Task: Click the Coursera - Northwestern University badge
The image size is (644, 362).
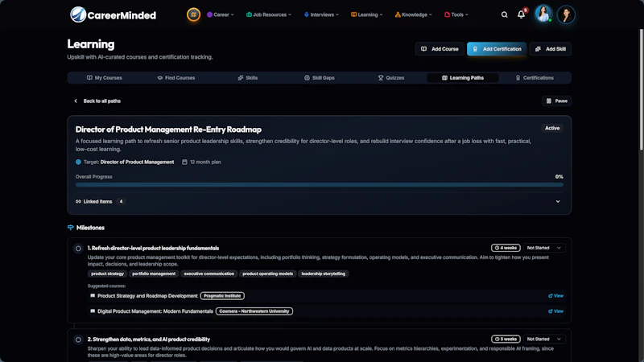Action: tap(254, 311)
